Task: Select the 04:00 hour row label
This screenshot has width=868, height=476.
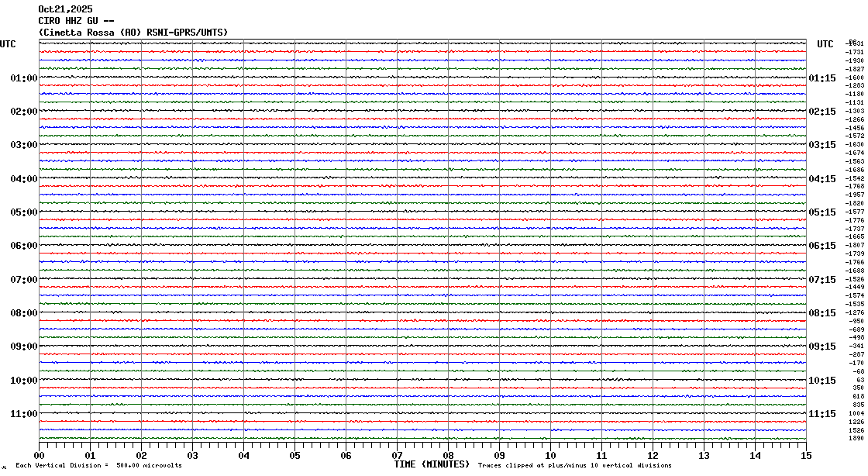Action: pos(24,179)
